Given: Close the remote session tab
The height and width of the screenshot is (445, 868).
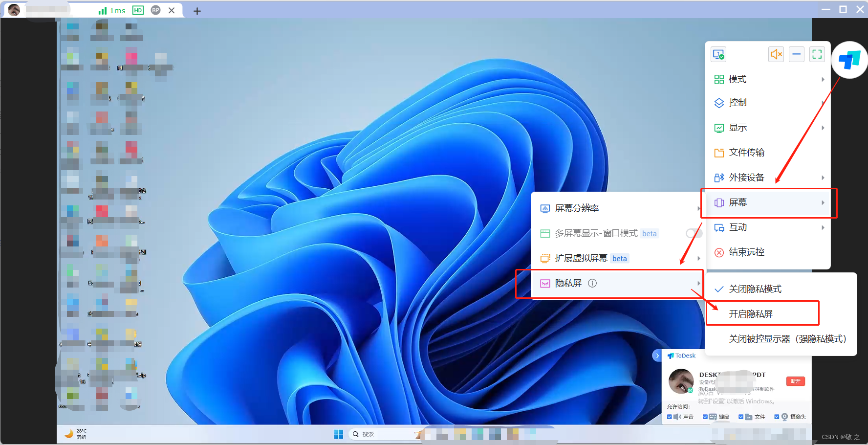Looking at the screenshot, I should pos(172,10).
